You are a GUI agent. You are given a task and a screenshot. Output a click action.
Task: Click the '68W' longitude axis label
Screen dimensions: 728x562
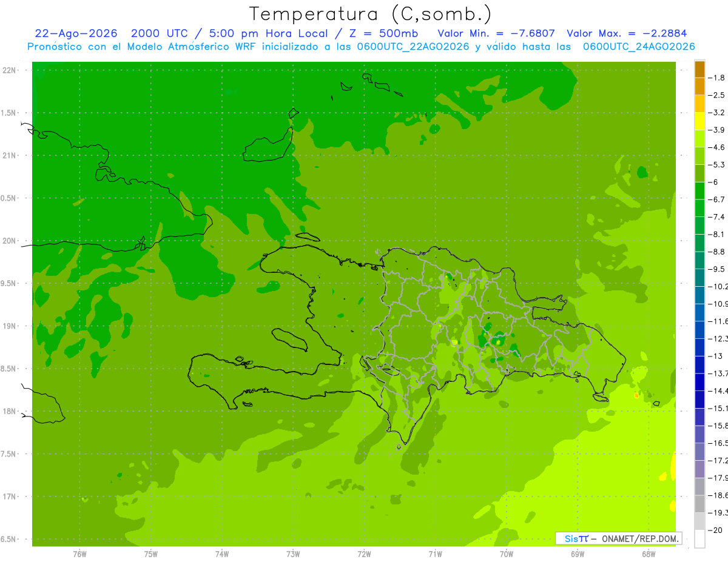(x=649, y=554)
